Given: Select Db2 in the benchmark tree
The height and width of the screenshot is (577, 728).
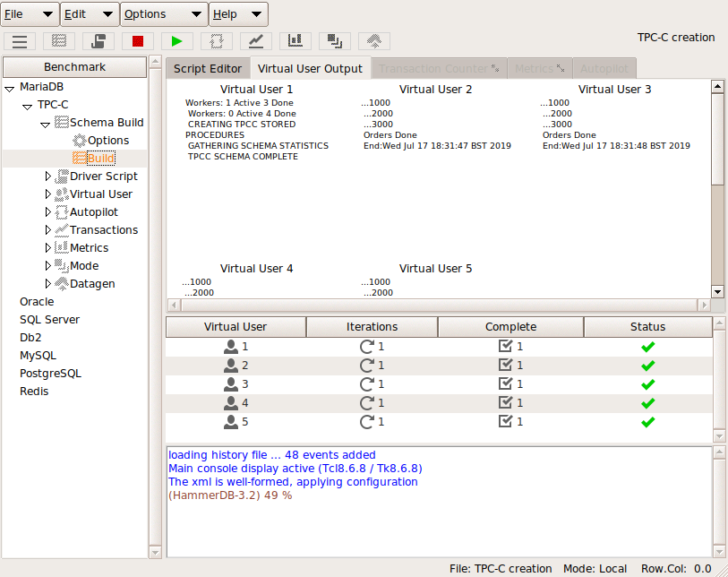Looking at the screenshot, I should pos(30,337).
